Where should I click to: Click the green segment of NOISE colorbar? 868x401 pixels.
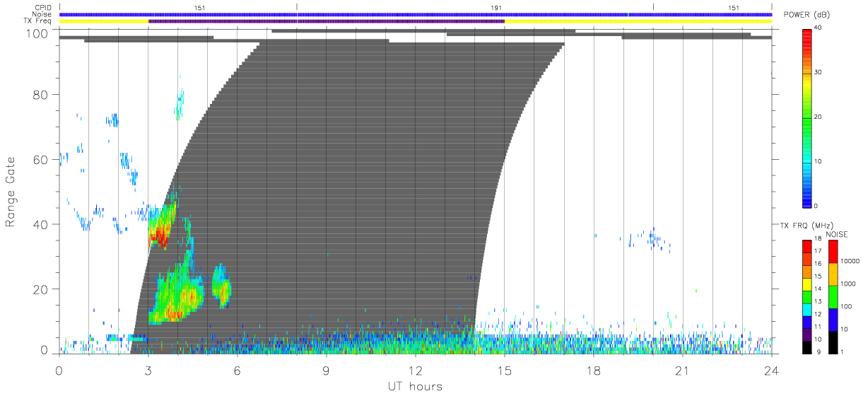[x=832, y=297]
